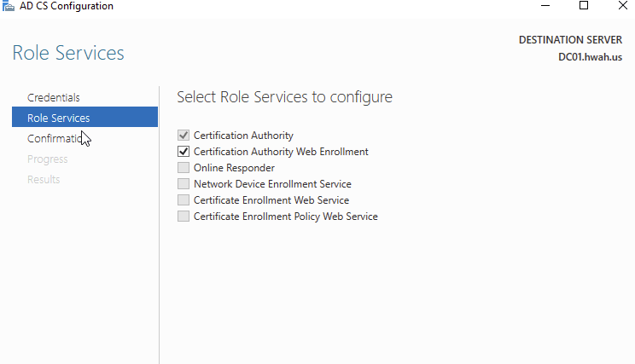Click the AD CS Configuration title text
The width and height of the screenshot is (635, 364).
tap(67, 6)
